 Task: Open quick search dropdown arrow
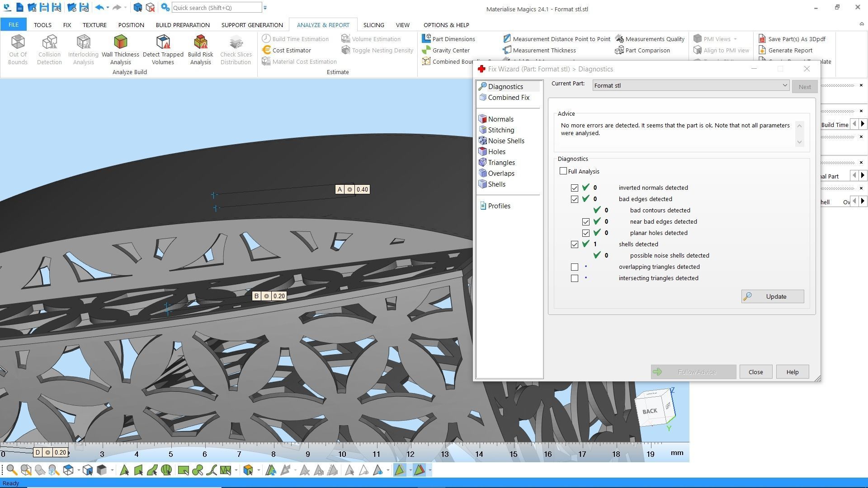[x=265, y=8]
